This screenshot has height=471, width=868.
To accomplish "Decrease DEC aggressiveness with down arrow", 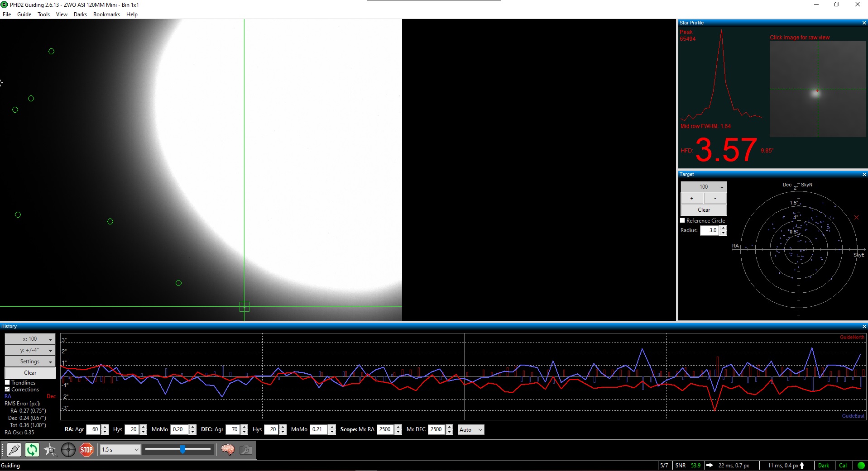I will (245, 432).
